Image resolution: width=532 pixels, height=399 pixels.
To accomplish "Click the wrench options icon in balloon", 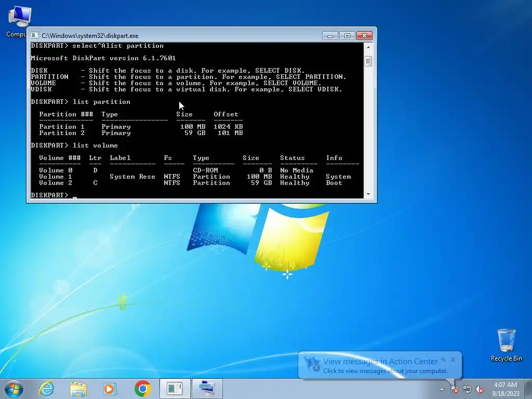I will 443,360.
